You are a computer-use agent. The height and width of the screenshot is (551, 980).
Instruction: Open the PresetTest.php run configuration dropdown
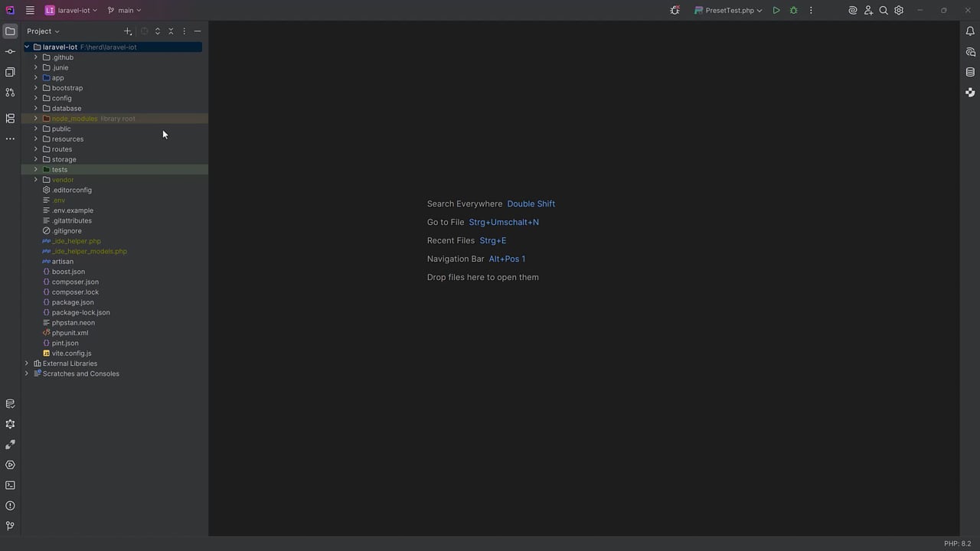[728, 11]
